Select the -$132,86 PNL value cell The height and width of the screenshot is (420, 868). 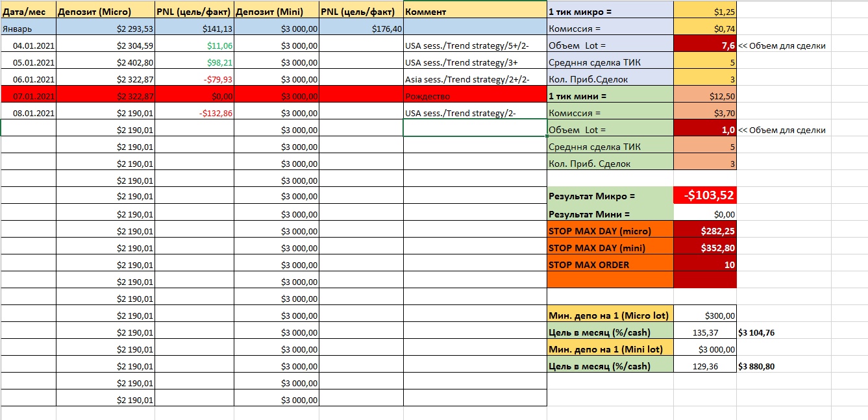tap(194, 113)
